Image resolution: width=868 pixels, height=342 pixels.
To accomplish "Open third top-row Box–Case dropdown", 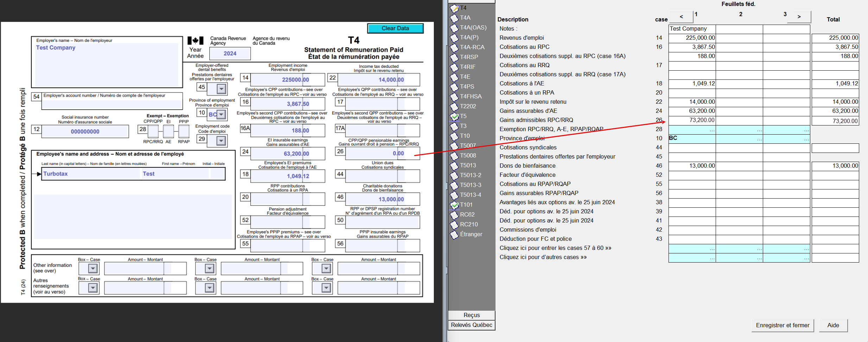I will pos(327,269).
